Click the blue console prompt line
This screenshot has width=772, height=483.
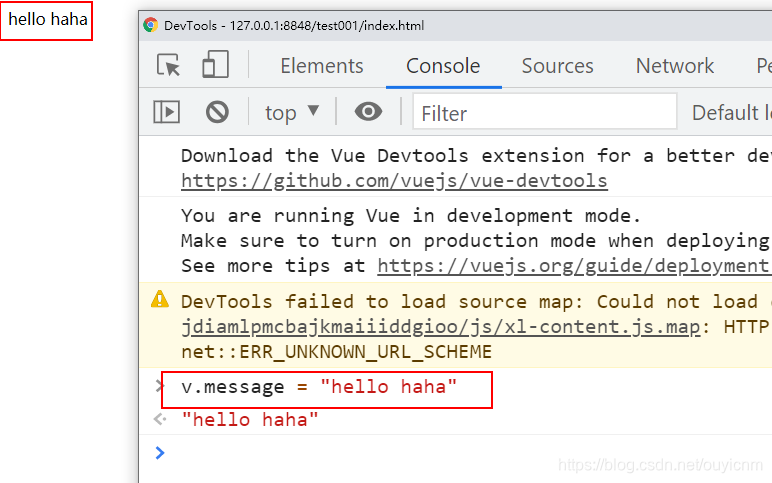click(x=455, y=453)
